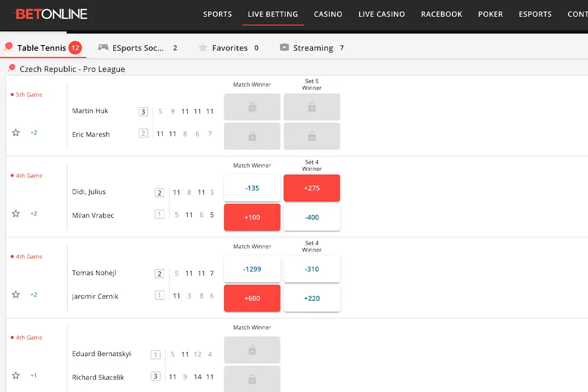Open the +1 additional market for Bernatskyi vs Skacelik
Screen dimensions: 588x392
point(33,375)
